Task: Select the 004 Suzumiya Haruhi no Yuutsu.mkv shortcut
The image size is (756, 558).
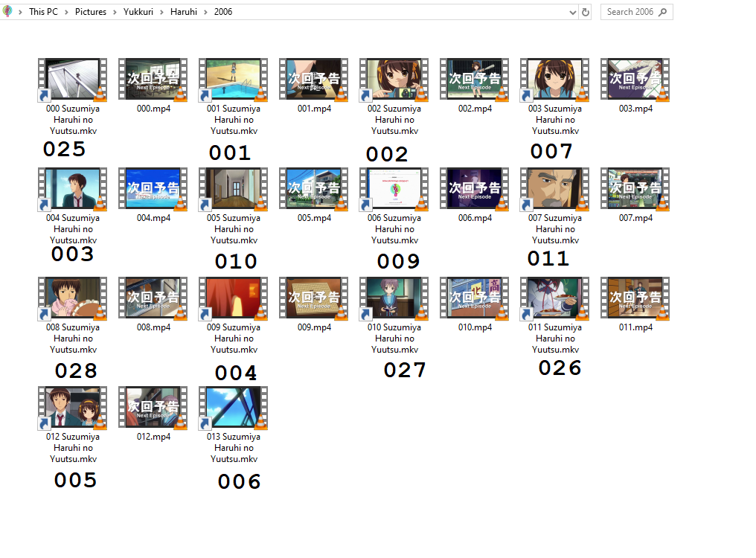Action: pyautogui.click(x=73, y=189)
